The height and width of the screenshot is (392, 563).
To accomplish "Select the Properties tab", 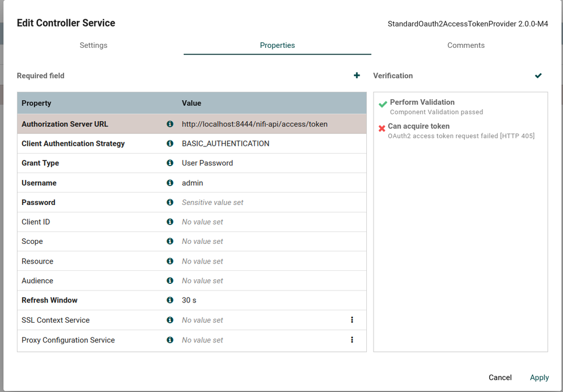I will [x=277, y=45].
